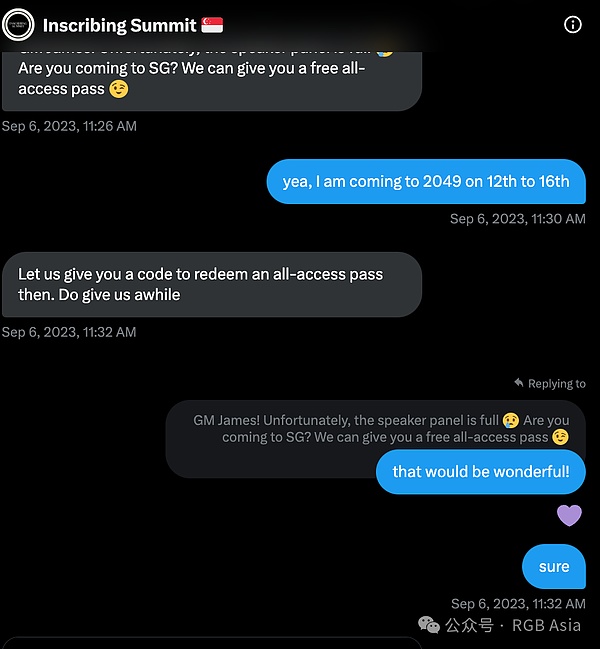Click the WeChat logo watermark
This screenshot has width=600, height=649.
pyautogui.click(x=428, y=625)
